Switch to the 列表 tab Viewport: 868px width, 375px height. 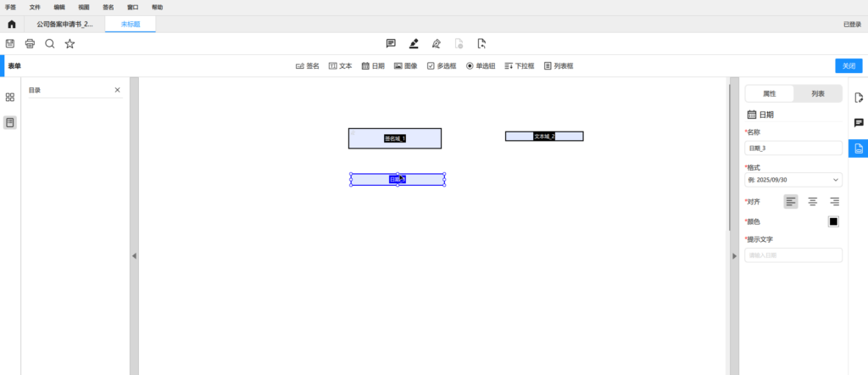coord(817,93)
